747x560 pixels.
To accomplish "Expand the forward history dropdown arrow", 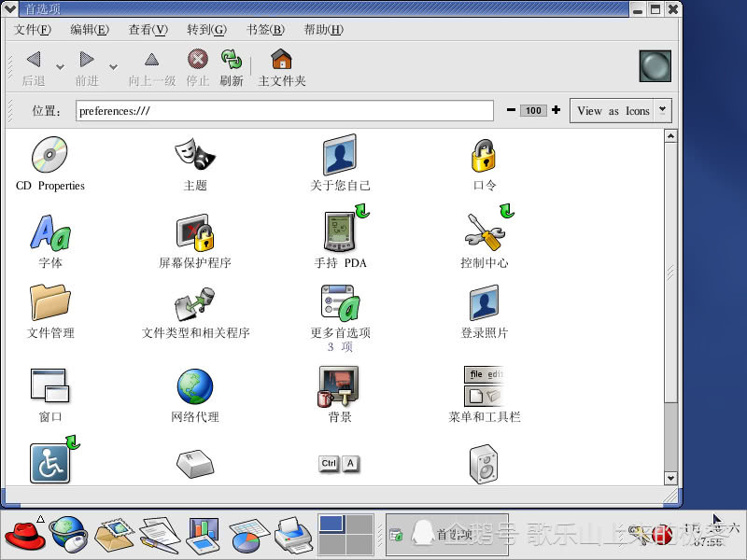I will pyautogui.click(x=113, y=66).
